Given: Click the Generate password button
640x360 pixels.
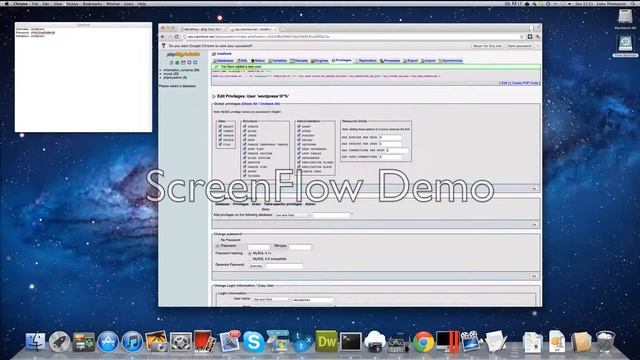Looking at the screenshot, I should [256, 266].
